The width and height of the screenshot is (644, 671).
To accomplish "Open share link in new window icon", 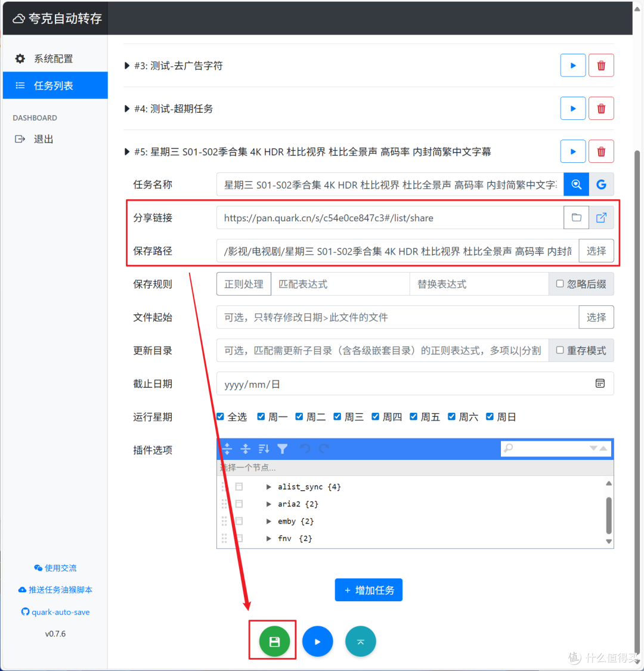I will 601,218.
